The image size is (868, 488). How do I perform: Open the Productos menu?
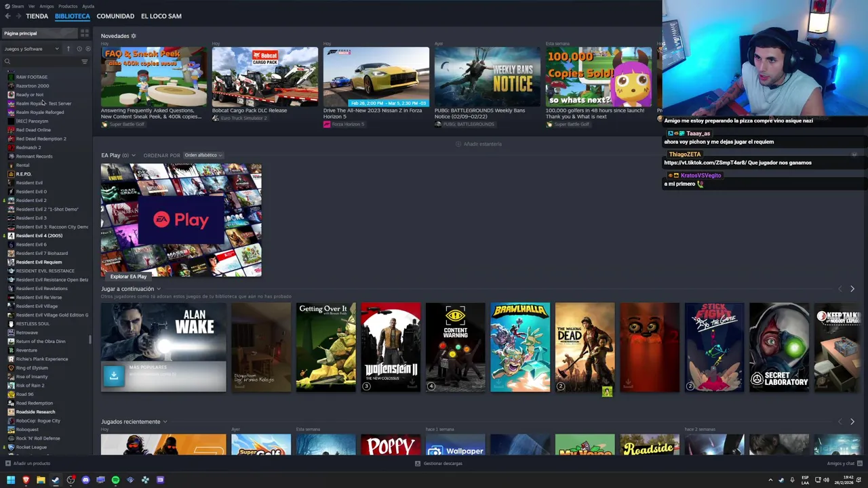(68, 6)
